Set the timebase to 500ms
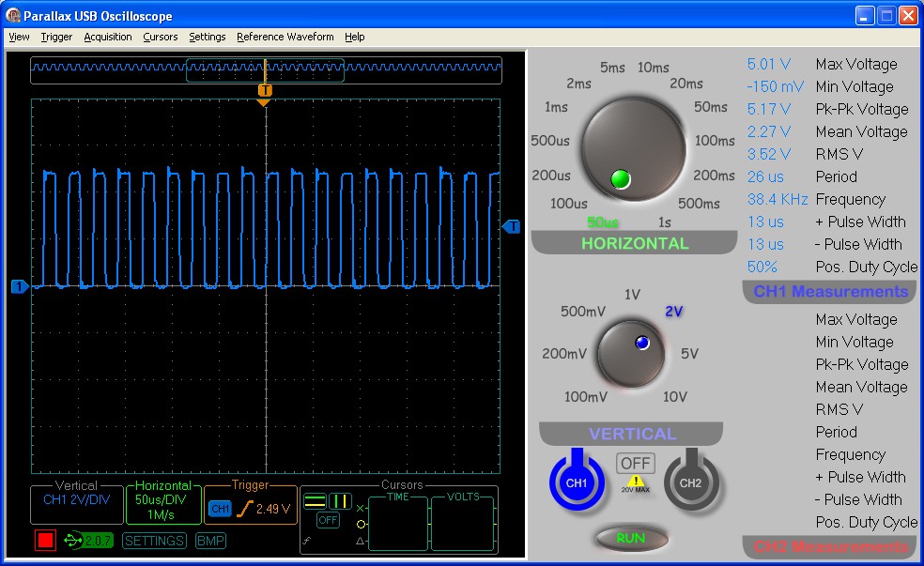924x566 pixels. 699,204
